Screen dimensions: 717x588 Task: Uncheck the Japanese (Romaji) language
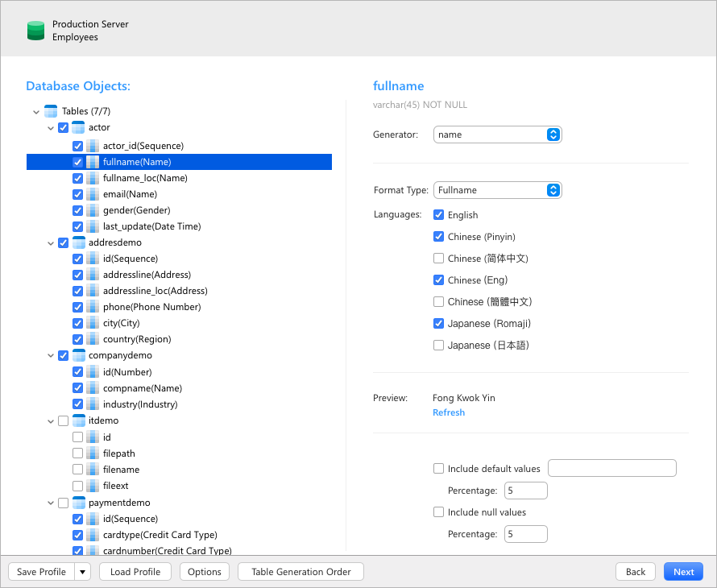click(x=438, y=324)
